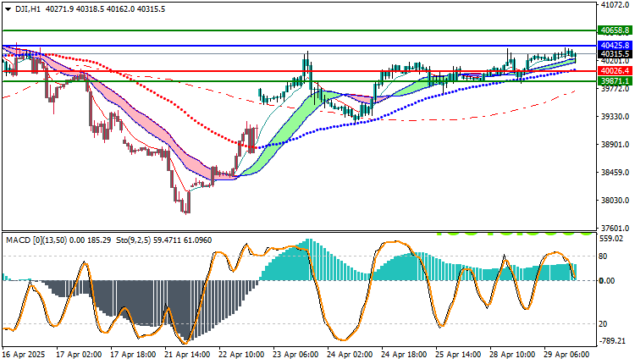Viewport: 635px width, 364px height.
Task: Click the black 40315.5 current price label
Action: click(615, 54)
